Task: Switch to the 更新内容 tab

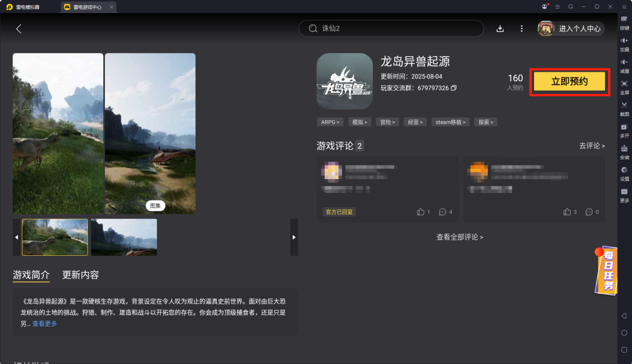Action: point(80,275)
